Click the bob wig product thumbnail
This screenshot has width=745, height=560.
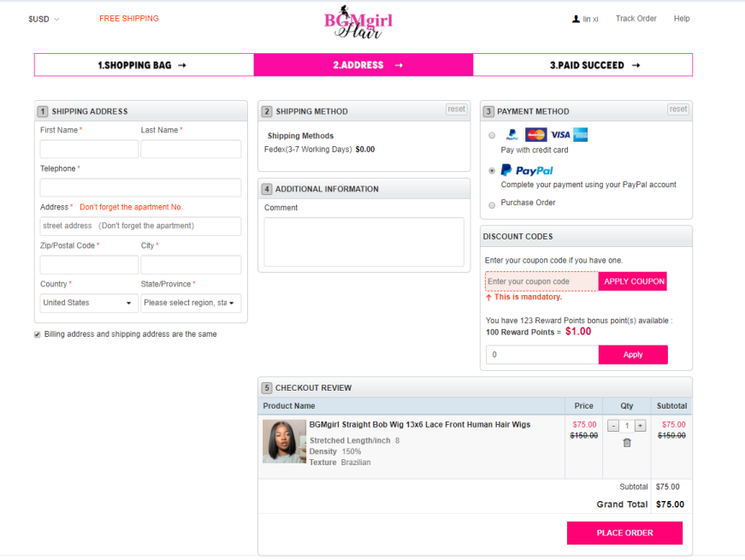point(284,441)
